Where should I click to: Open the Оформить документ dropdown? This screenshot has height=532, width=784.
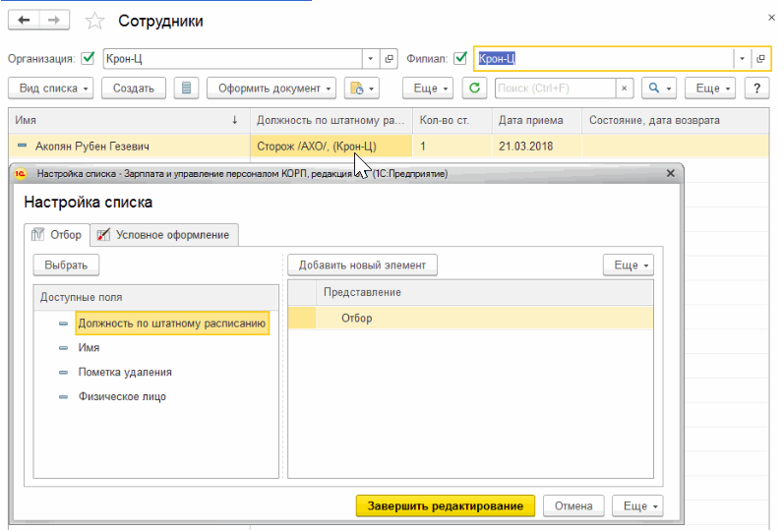[271, 89]
